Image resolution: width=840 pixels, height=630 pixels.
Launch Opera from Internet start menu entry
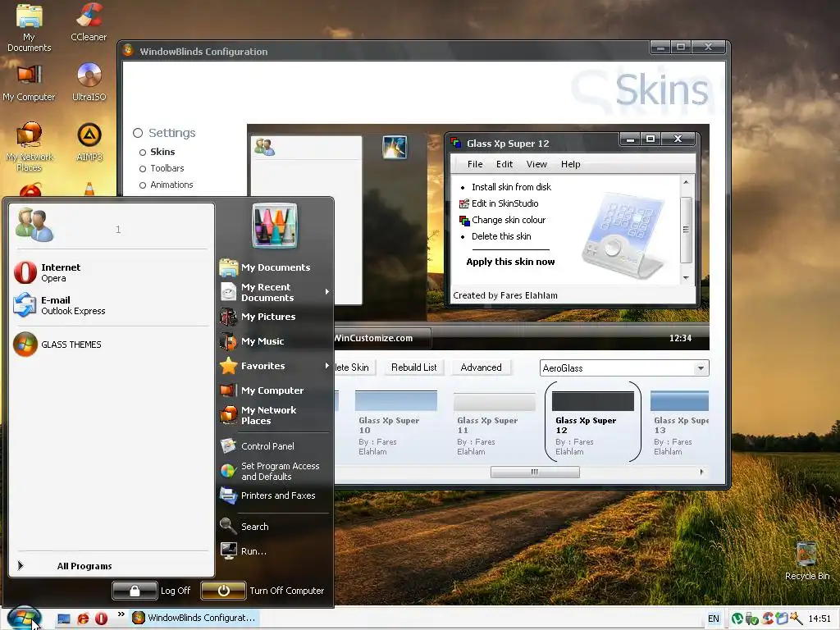point(112,272)
